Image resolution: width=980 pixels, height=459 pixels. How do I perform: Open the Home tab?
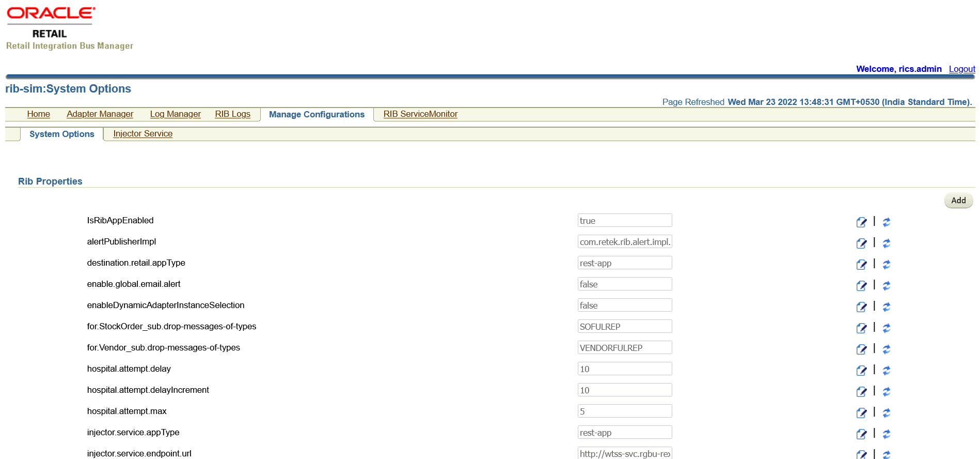pyautogui.click(x=39, y=114)
